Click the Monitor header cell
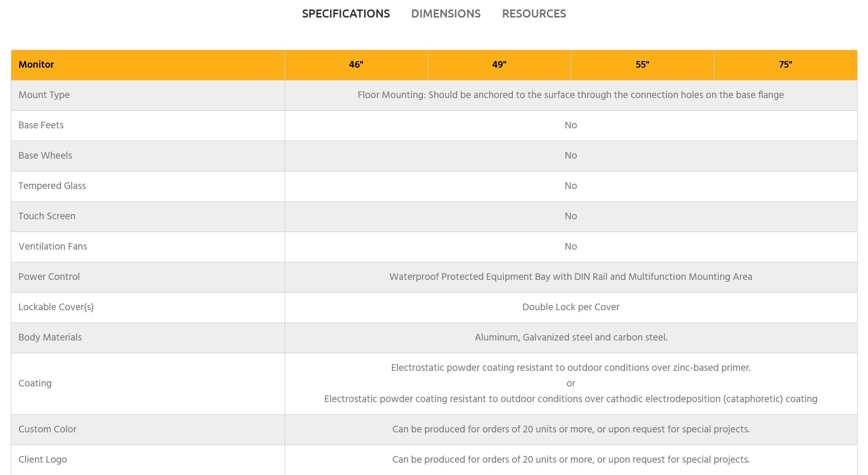The image size is (868, 475). tap(36, 65)
